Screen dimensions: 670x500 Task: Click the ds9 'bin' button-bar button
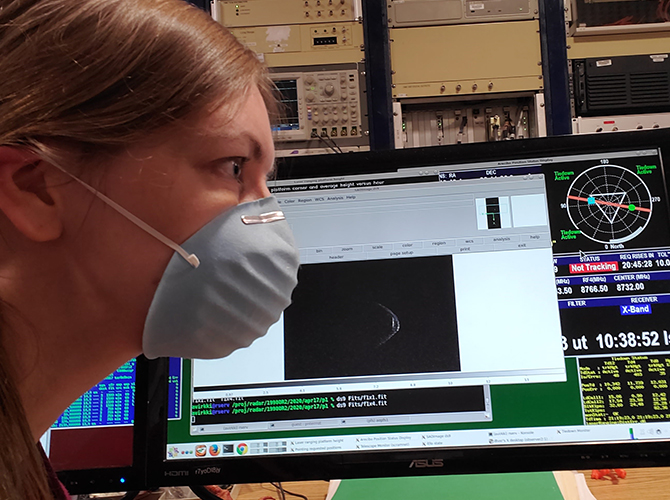[x=319, y=251]
